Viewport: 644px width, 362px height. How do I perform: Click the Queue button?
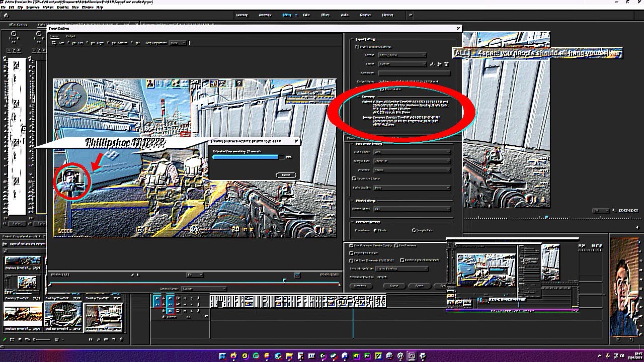pyautogui.click(x=394, y=286)
